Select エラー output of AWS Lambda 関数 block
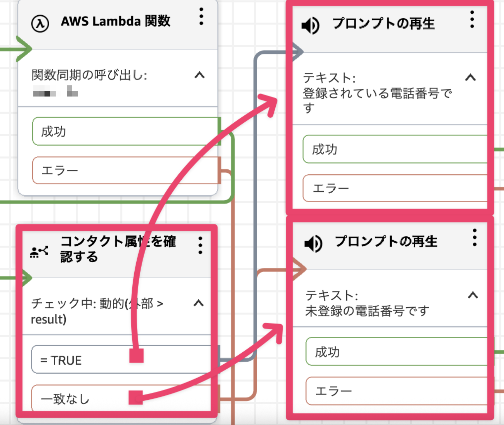Viewport: 504px width, 425px height. click(127, 170)
